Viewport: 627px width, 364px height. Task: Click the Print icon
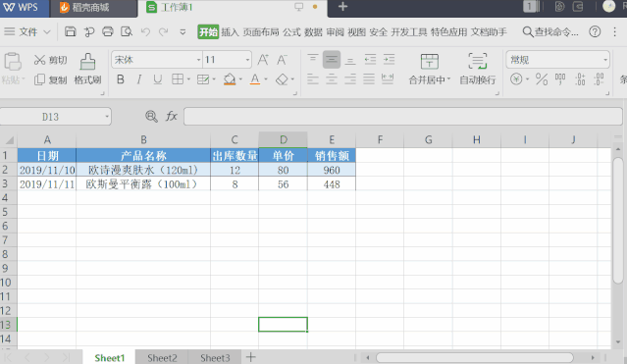point(108,31)
